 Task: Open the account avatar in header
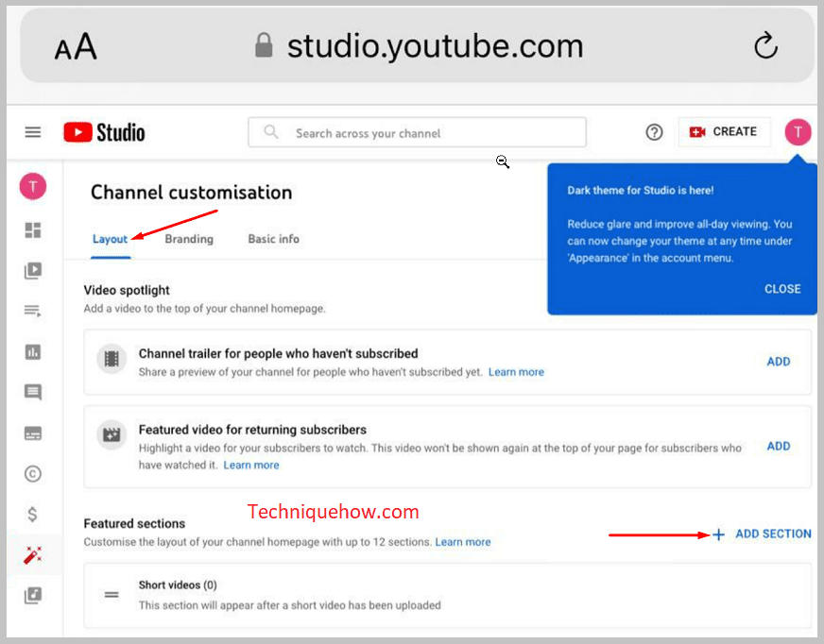click(x=798, y=132)
